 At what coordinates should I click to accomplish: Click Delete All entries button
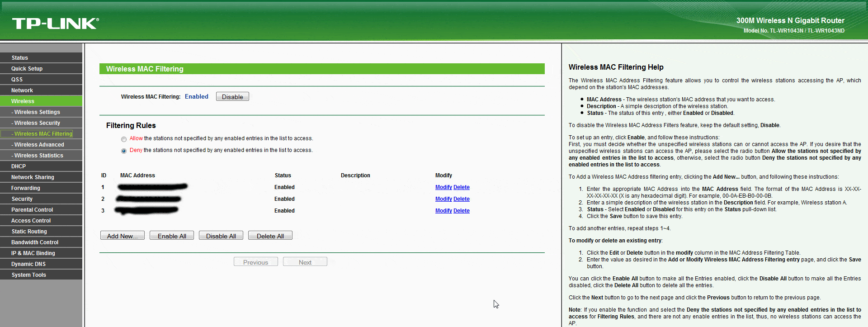tap(270, 236)
